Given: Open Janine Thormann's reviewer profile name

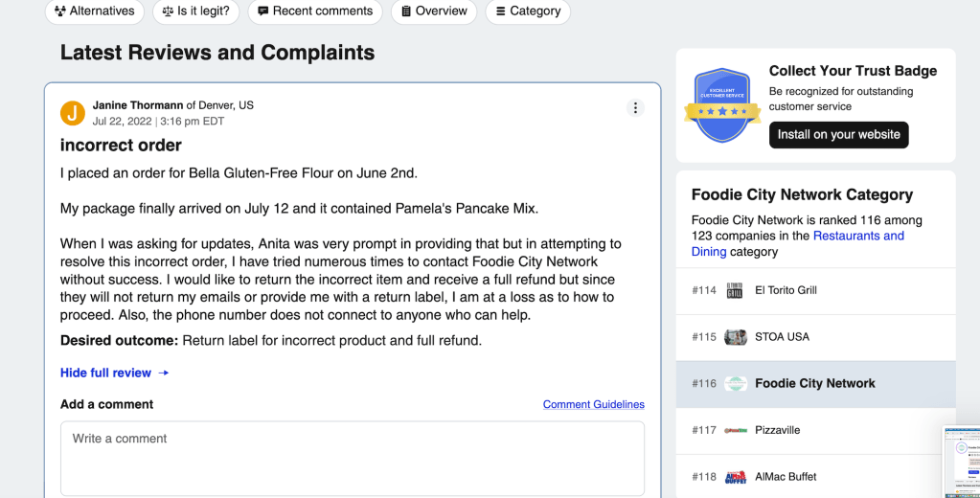Looking at the screenshot, I should [138, 105].
